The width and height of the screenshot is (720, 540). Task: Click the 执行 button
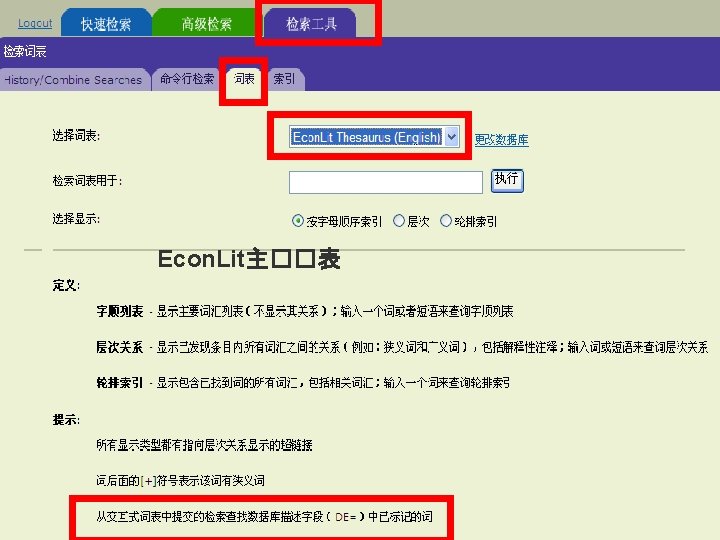tap(507, 181)
